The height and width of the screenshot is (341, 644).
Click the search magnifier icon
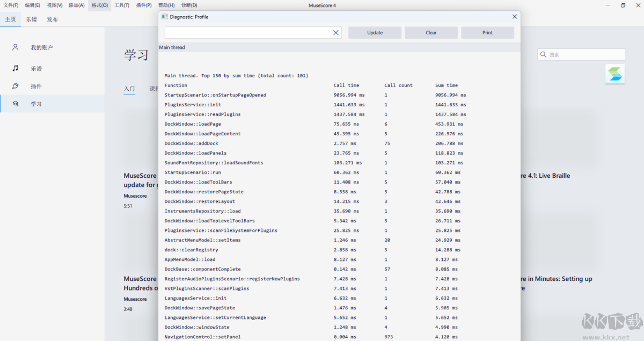[543, 54]
